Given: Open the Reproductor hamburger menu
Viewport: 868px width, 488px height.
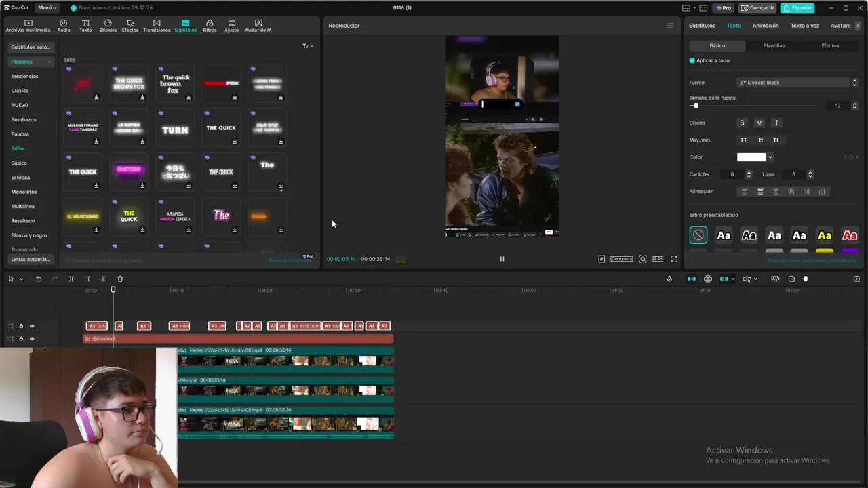Looking at the screenshot, I should tap(671, 26).
